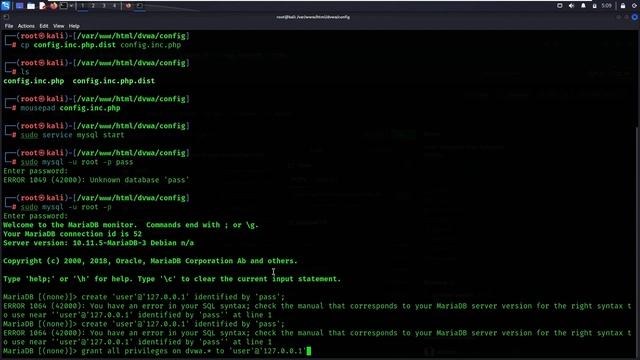Click the lock screen icon
Viewport: 640px width, 360px height.
click(623, 6)
